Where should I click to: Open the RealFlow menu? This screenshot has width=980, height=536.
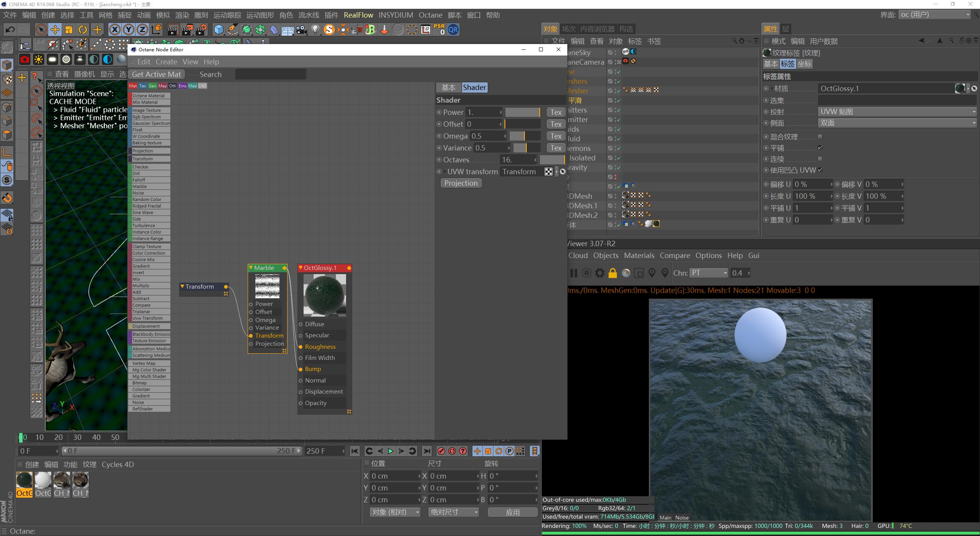click(358, 15)
